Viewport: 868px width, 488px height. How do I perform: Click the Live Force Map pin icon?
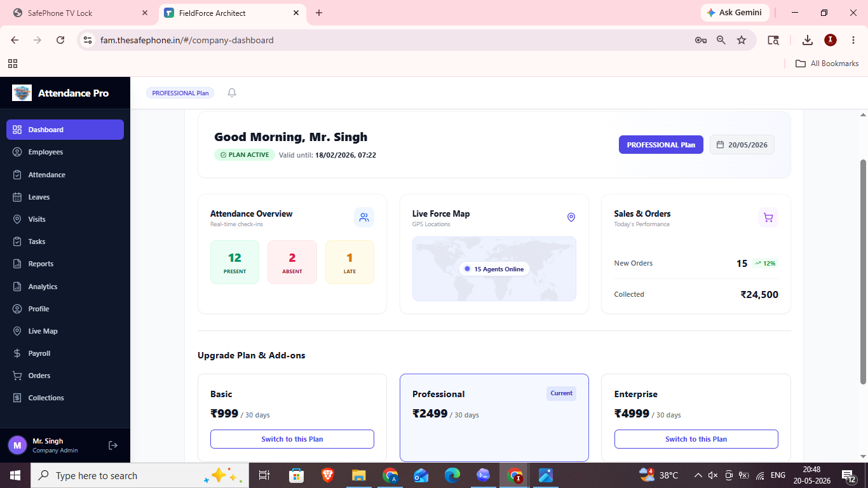(x=571, y=217)
